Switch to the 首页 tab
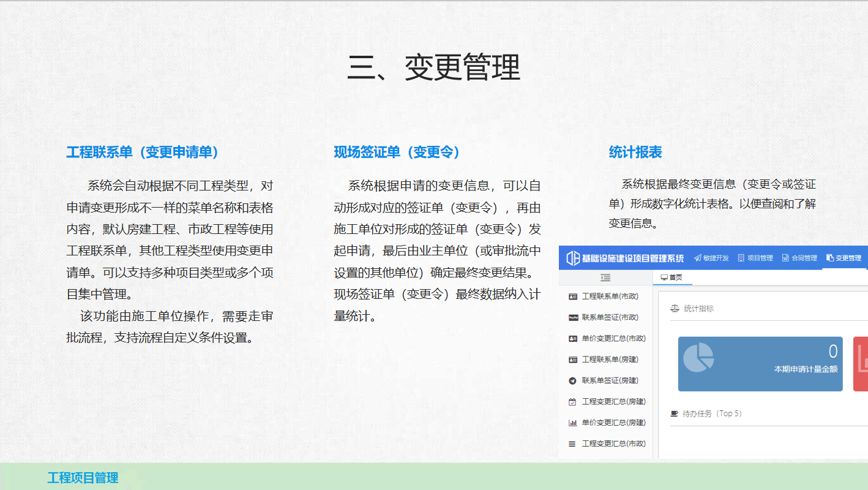Image resolution: width=868 pixels, height=490 pixels. tap(671, 277)
